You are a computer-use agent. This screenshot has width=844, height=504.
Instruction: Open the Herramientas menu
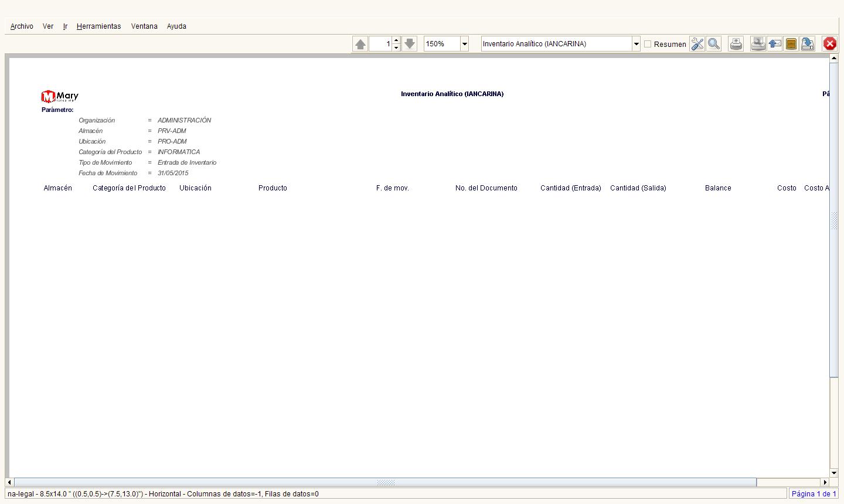tap(98, 26)
